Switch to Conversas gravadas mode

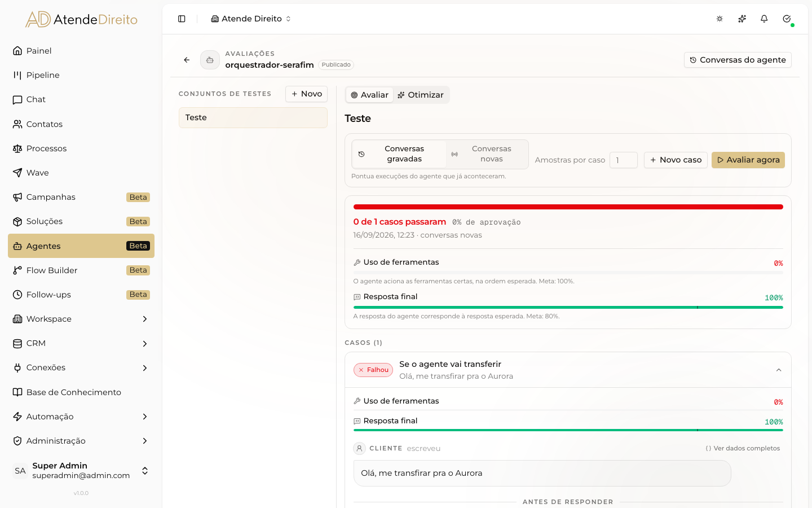pyautogui.click(x=399, y=154)
